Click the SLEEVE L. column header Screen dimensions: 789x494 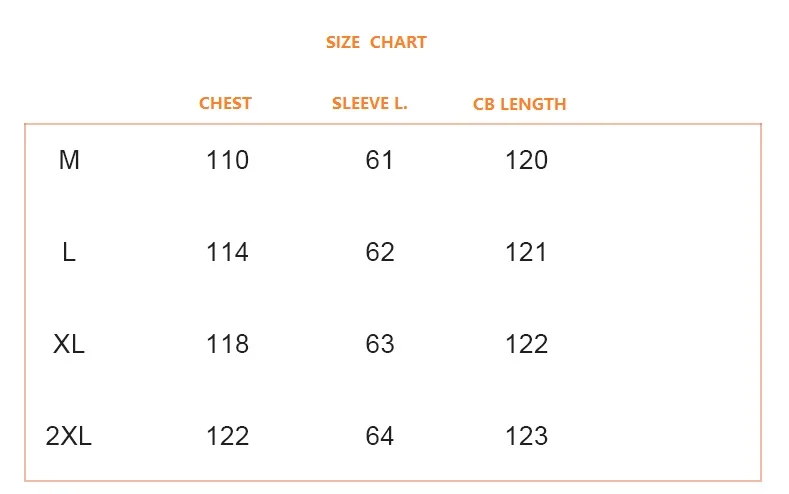(370, 103)
